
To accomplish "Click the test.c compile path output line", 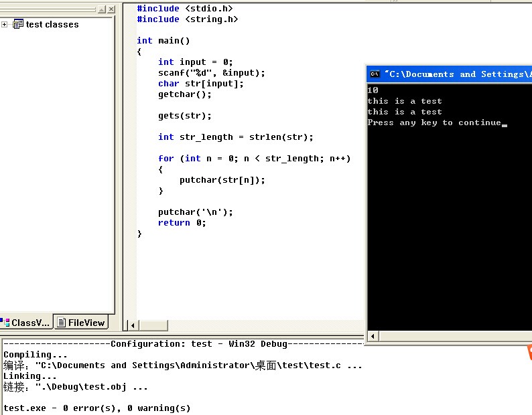I will [x=182, y=365].
